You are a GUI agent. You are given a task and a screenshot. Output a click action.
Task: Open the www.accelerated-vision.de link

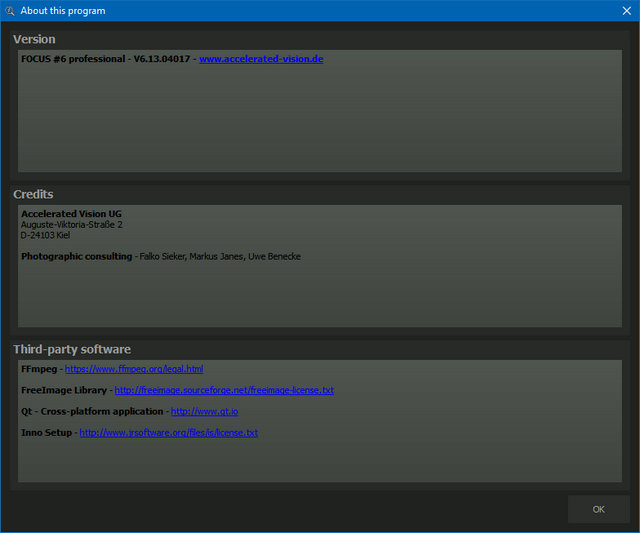260,59
